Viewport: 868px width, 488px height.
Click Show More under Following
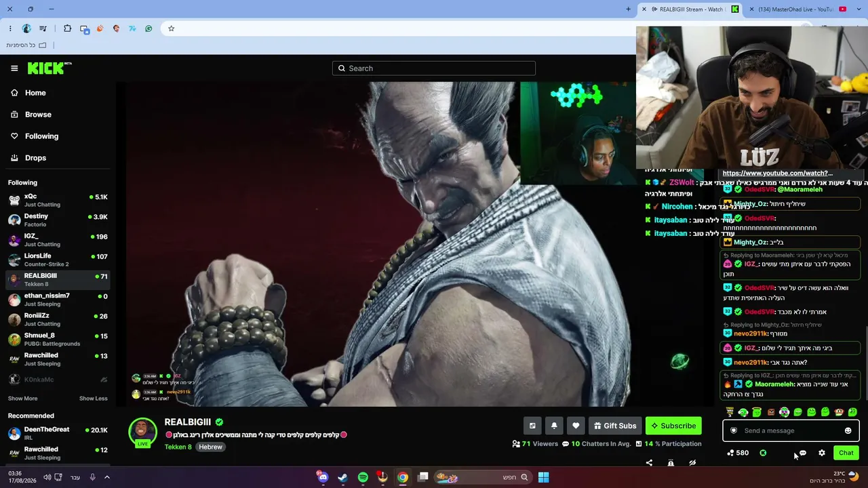pyautogui.click(x=22, y=399)
